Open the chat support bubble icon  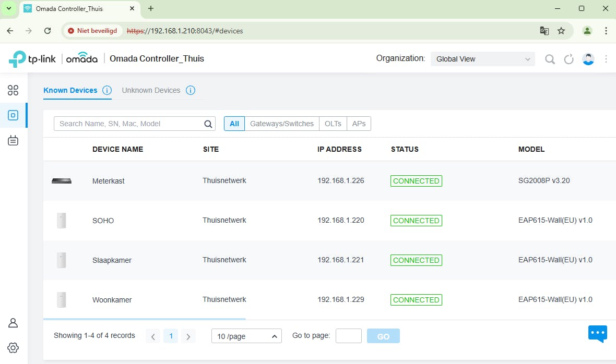pos(598,334)
